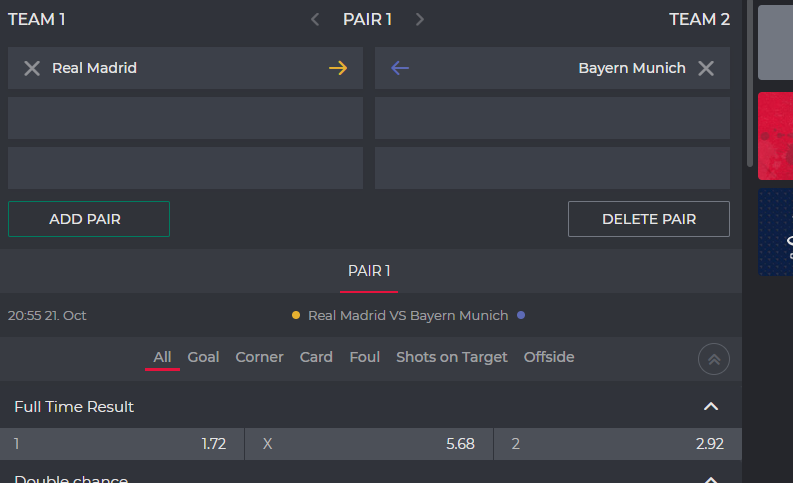793x483 pixels.
Task: Click the ADD PAIR button
Action: [89, 219]
